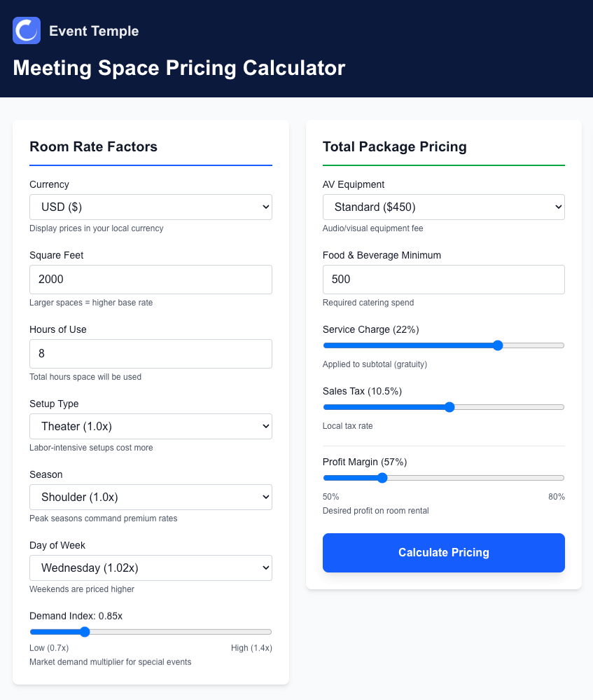Image resolution: width=593 pixels, height=700 pixels.
Task: Open the Currency dropdown
Action: point(151,207)
